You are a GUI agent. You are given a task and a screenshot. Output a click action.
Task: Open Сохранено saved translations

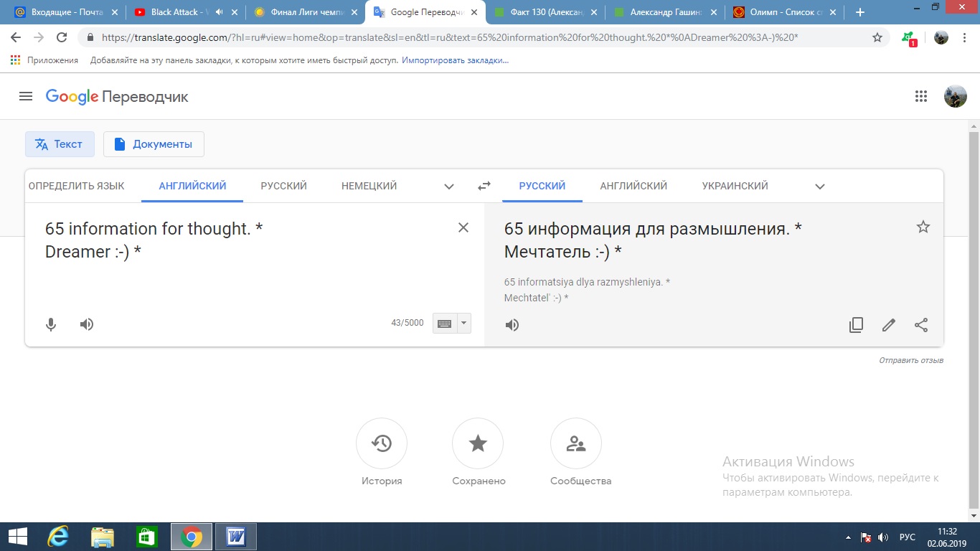[479, 453]
